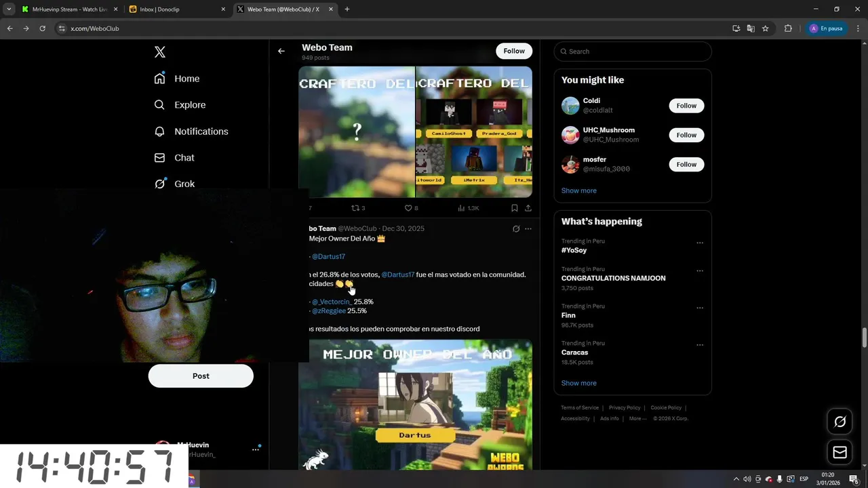The image size is (868, 488).
Task: Open the CONGRATULATIONS NAMJOON trend
Action: click(613, 278)
